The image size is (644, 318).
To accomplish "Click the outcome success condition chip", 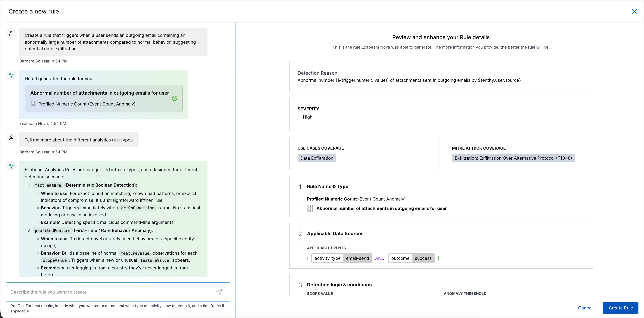I will (x=411, y=258).
